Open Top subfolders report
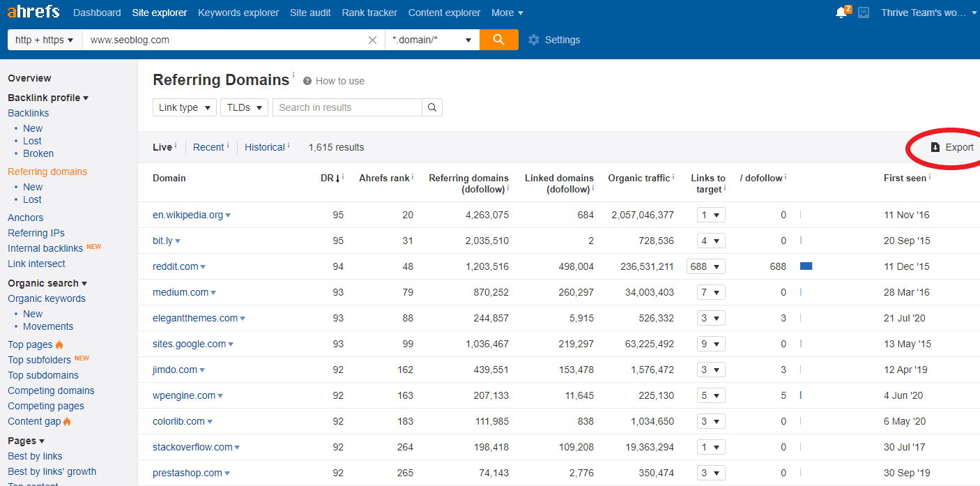The height and width of the screenshot is (486, 980). tap(40, 360)
